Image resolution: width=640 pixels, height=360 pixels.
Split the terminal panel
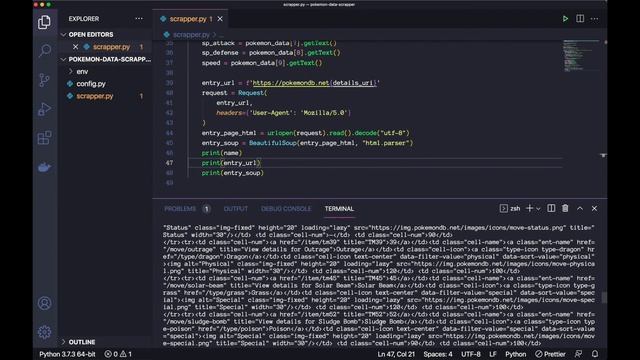551,209
